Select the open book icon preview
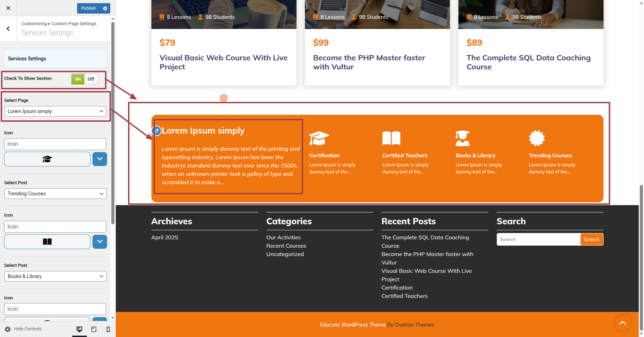Viewport: 644px width, 337px height. click(x=47, y=242)
